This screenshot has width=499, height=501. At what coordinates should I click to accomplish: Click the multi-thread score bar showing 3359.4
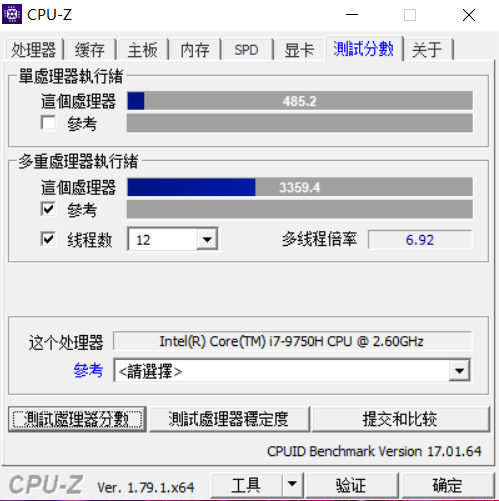pos(300,187)
